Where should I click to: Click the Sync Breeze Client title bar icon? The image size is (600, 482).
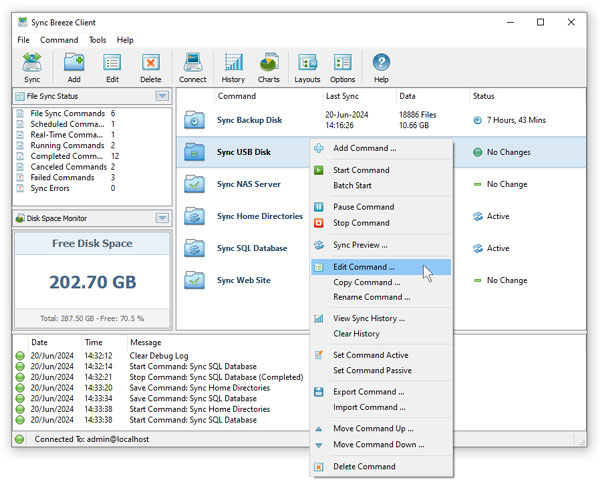pyautogui.click(x=23, y=22)
